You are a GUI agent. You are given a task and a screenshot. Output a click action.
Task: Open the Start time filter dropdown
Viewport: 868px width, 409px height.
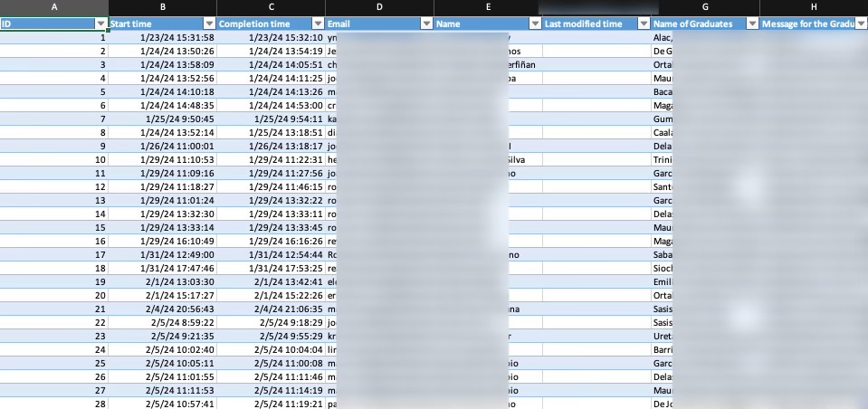pyautogui.click(x=209, y=24)
